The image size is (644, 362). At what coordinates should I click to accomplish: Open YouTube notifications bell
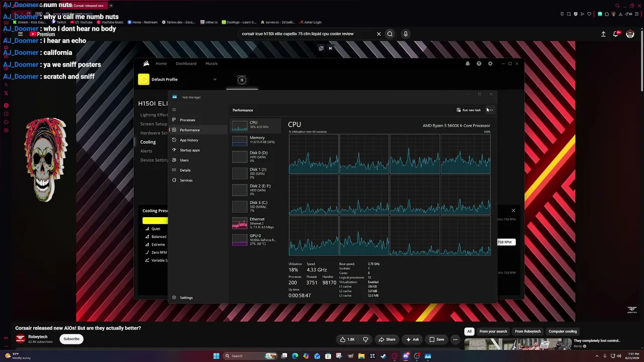616,34
